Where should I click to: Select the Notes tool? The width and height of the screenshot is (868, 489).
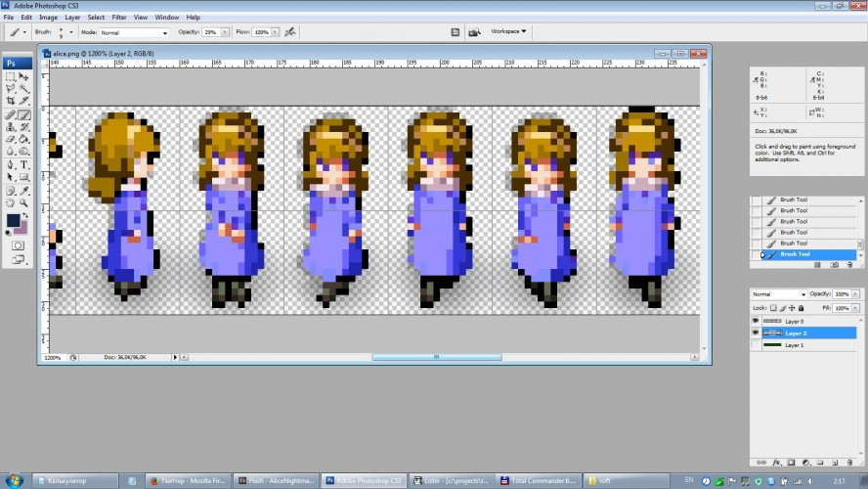(11, 191)
